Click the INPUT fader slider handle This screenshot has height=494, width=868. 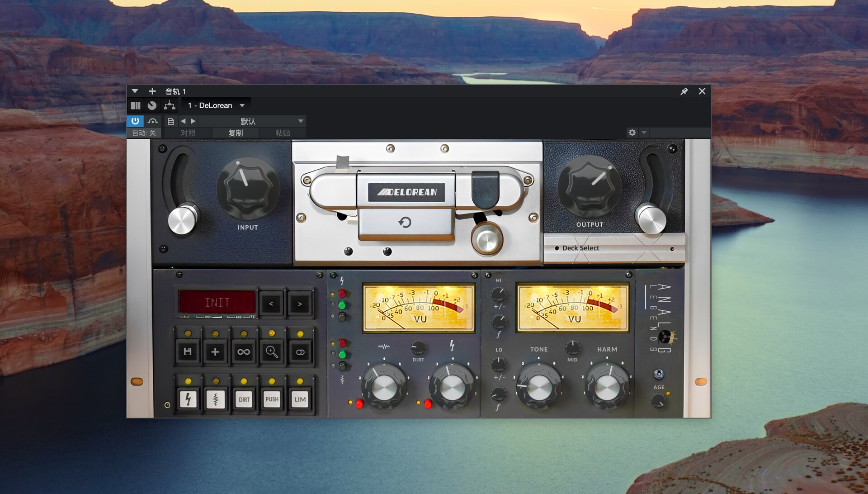pyautogui.click(x=182, y=220)
